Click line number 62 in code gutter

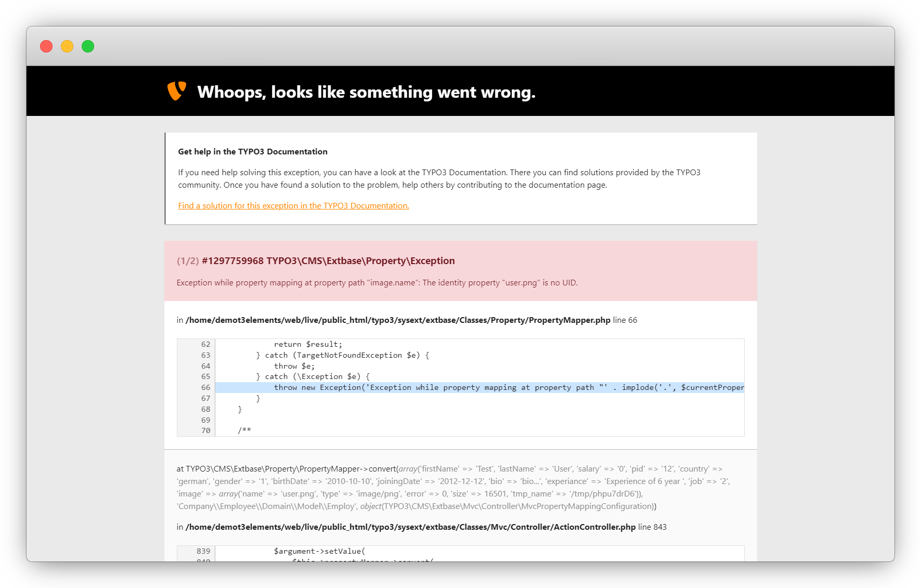coord(205,344)
